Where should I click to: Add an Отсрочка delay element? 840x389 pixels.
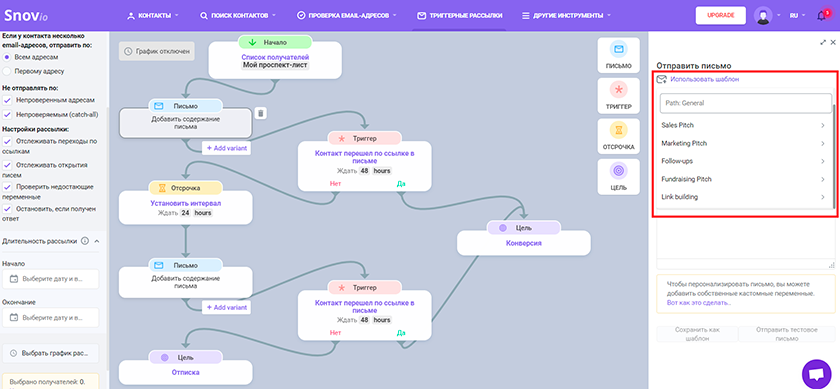tap(619, 136)
